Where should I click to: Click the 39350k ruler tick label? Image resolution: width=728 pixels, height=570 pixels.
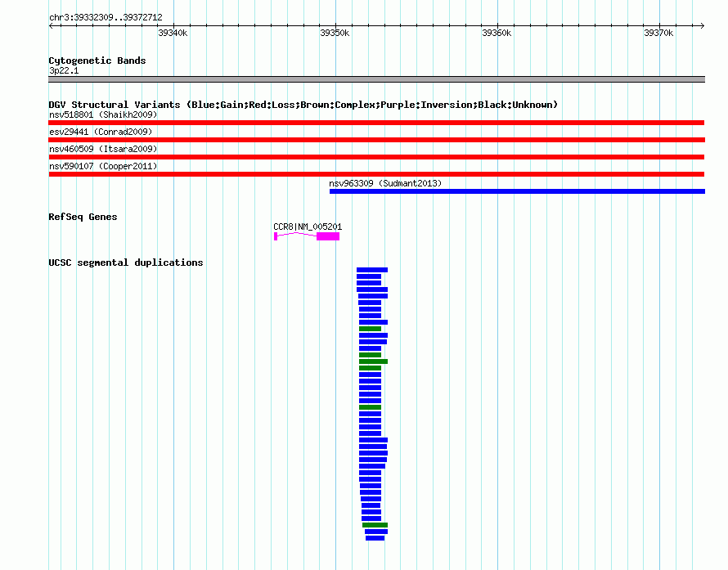(335, 33)
